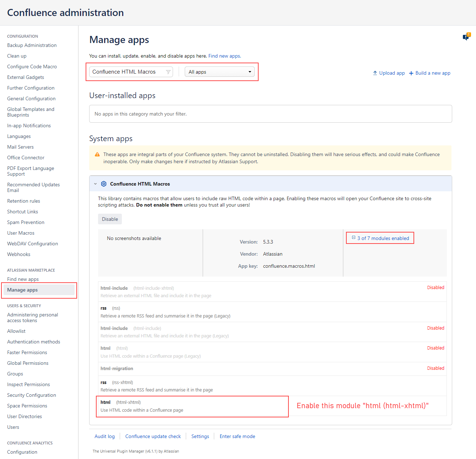Open Find new apps in sidebar
476x459 pixels.
coord(23,279)
